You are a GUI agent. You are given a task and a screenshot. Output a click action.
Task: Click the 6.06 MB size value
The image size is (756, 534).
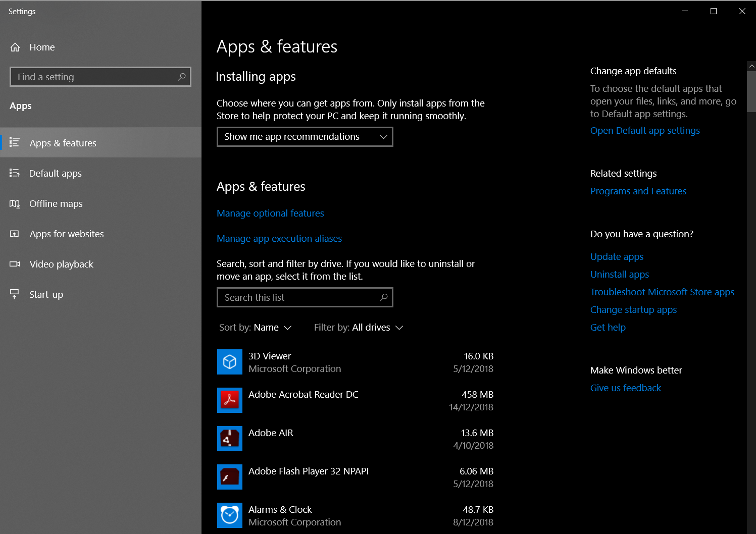point(476,471)
